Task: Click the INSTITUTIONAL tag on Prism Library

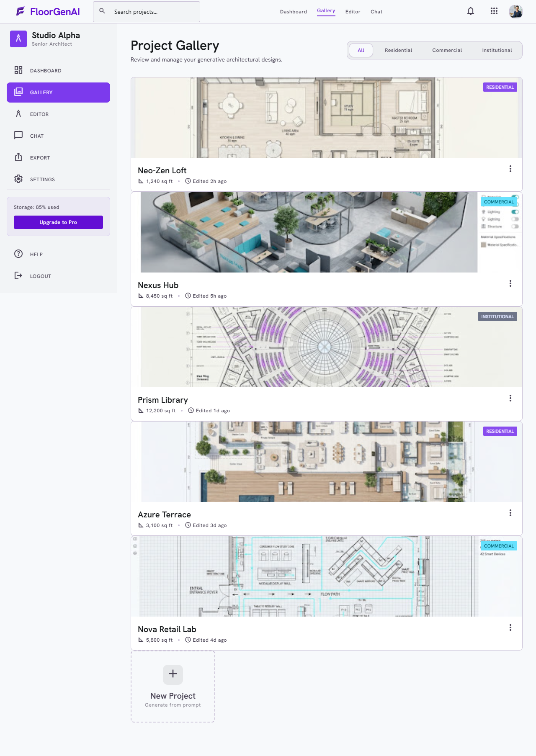Action: pyautogui.click(x=497, y=316)
